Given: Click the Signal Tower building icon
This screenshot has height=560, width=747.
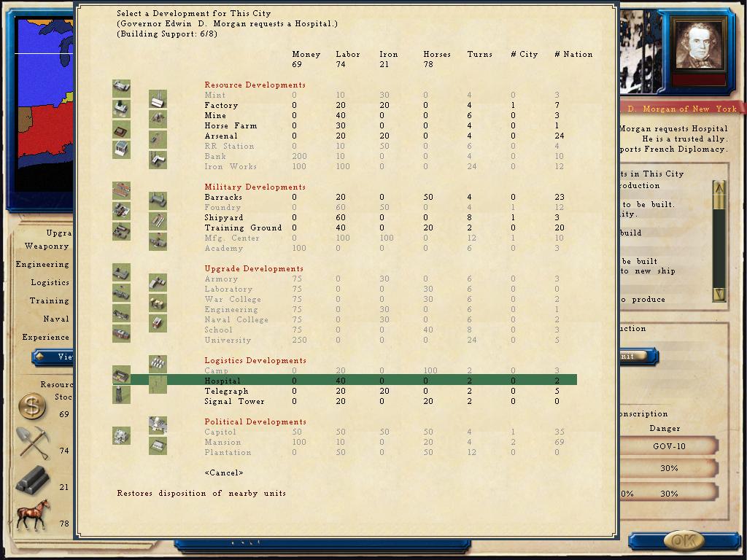Looking at the screenshot, I should (x=122, y=394).
